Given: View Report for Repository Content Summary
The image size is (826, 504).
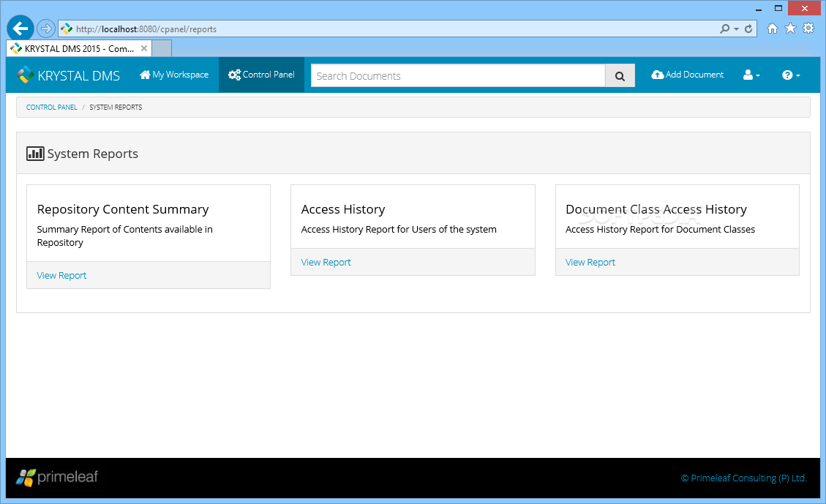Looking at the screenshot, I should tap(61, 276).
